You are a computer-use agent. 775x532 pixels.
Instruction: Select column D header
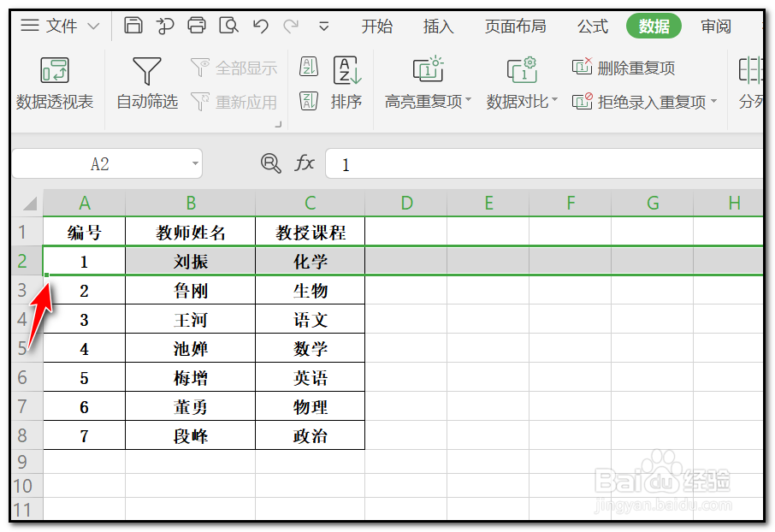click(x=406, y=203)
